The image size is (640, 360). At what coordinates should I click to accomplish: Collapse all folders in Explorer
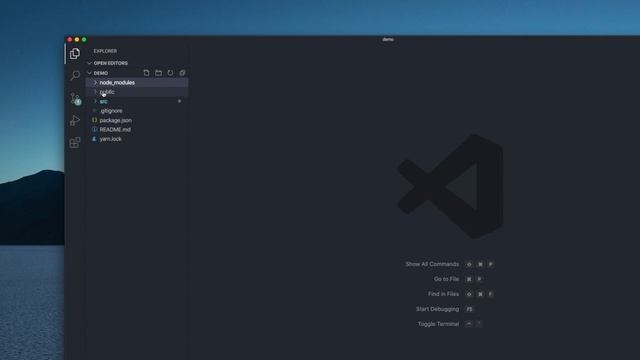click(x=182, y=73)
